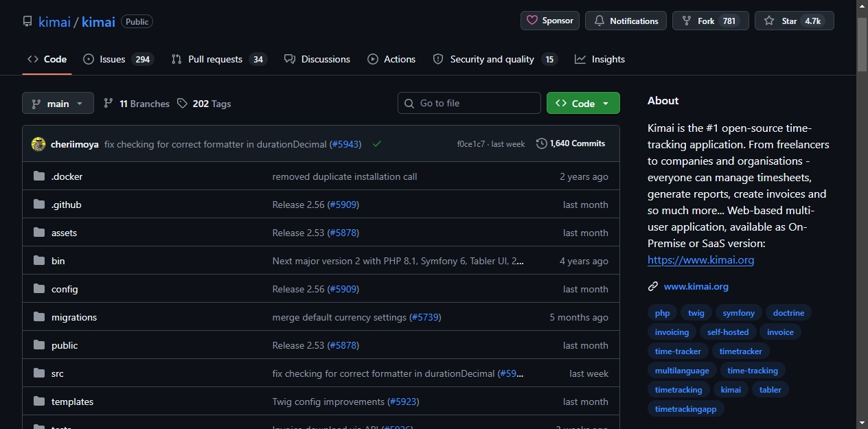Click the .github folder icon
Viewport: 868px width, 429px height.
click(39, 205)
